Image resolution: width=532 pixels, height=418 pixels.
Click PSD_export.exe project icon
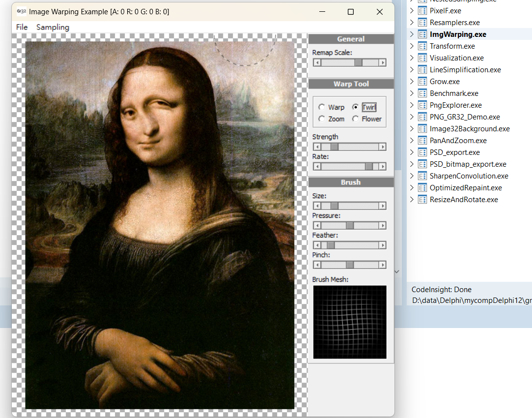[422, 152]
